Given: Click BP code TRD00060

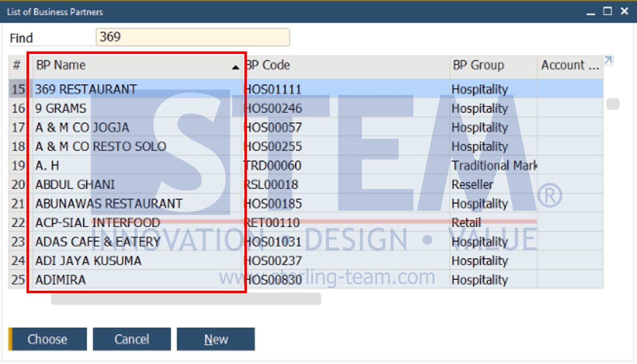Looking at the screenshot, I should (x=273, y=165).
